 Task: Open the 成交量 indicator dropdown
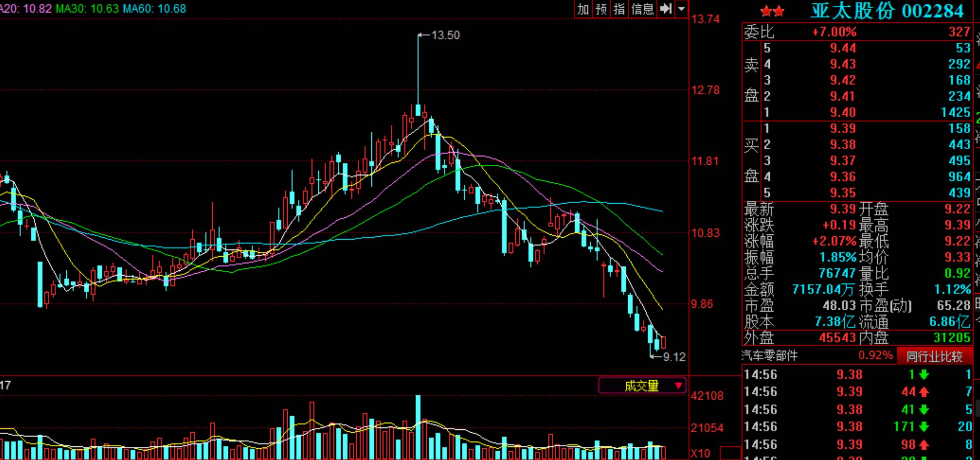[642, 386]
